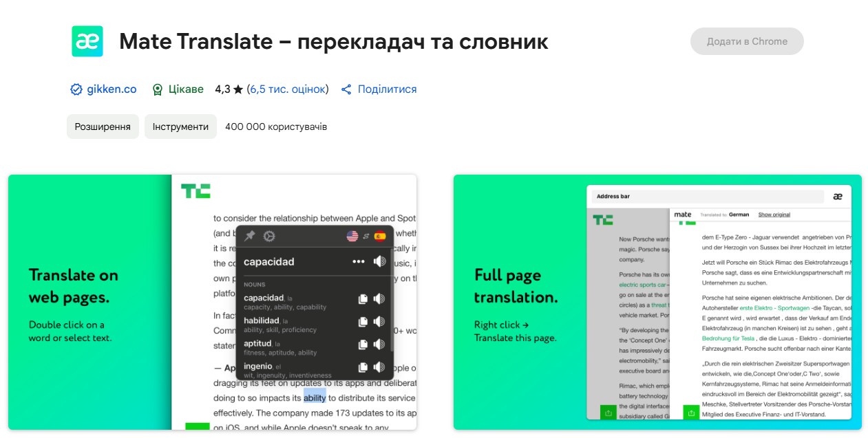Copy the habilidad translation
The height and width of the screenshot is (438, 868).
point(363,321)
